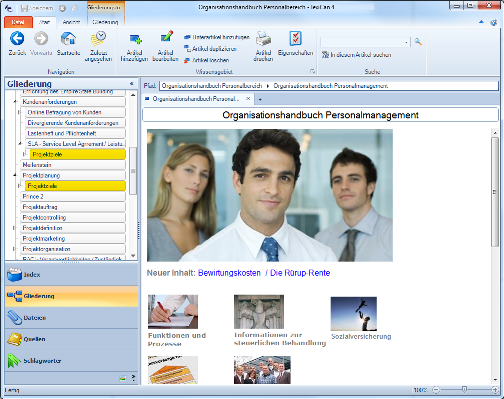Adjust the zoom slider in status bar

pos(464,389)
